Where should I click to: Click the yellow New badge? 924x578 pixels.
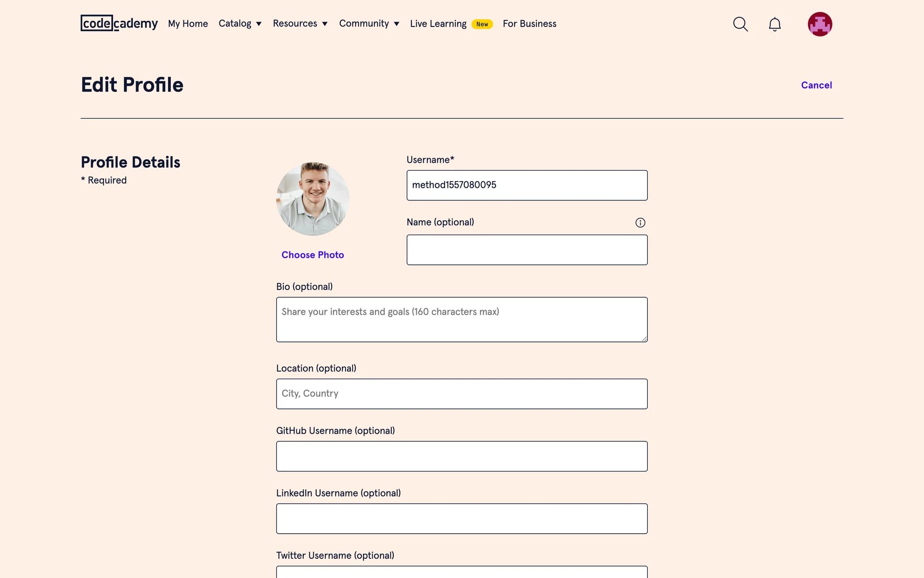[x=482, y=24]
